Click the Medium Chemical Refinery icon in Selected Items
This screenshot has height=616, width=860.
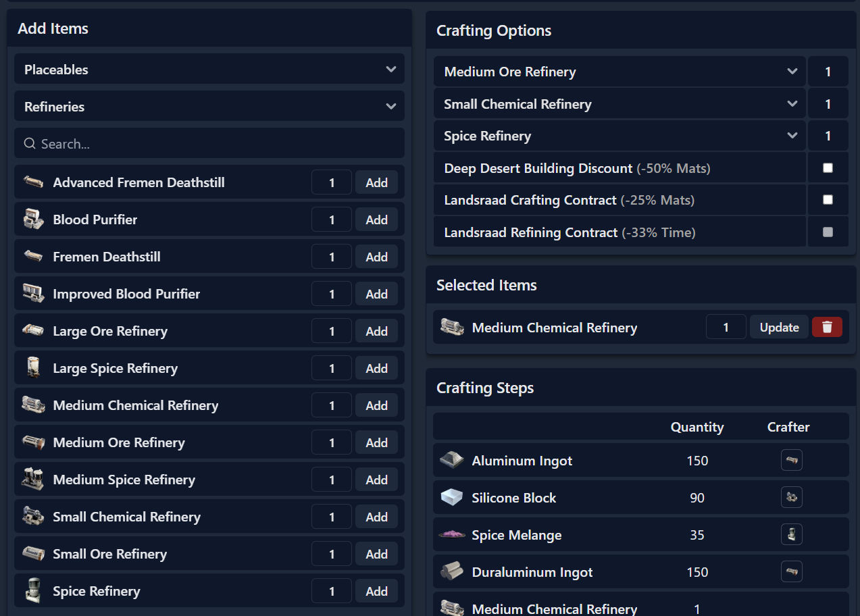click(x=453, y=326)
